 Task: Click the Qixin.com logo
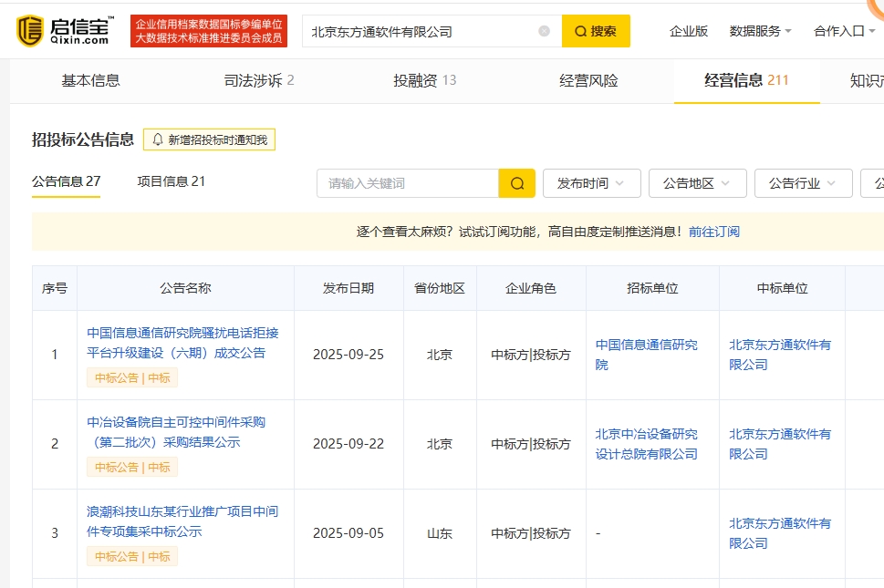[64, 31]
